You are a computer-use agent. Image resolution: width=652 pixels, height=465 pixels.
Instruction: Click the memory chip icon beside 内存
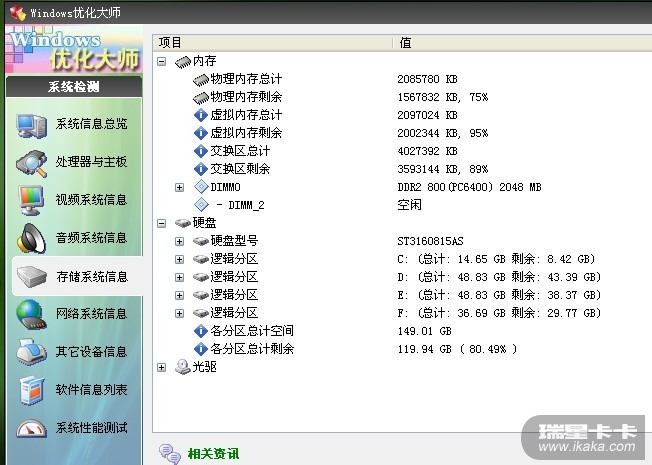tap(183, 62)
